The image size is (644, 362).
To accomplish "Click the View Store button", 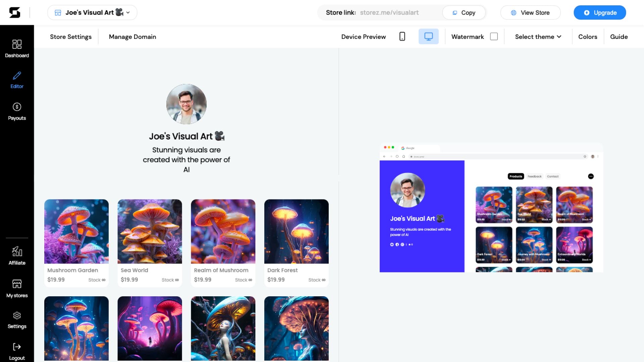I will [530, 13].
